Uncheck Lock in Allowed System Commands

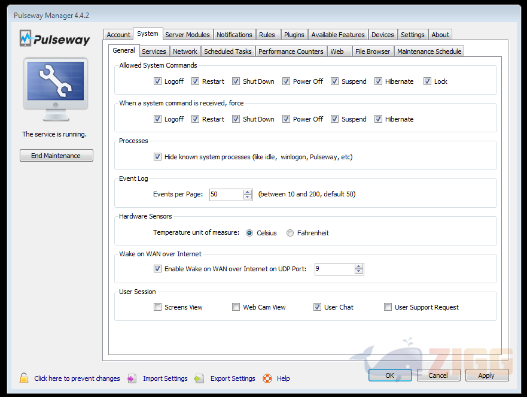pyautogui.click(x=427, y=81)
